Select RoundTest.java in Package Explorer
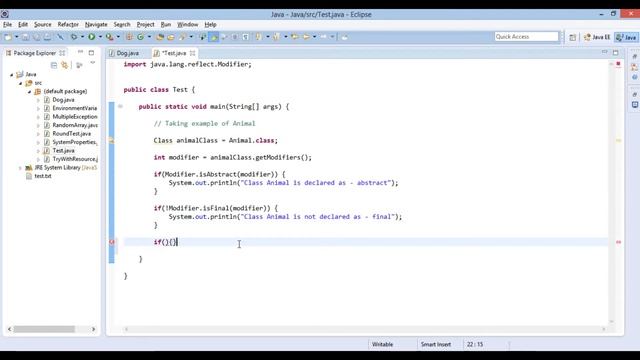This screenshot has height=360, width=640. [x=71, y=134]
